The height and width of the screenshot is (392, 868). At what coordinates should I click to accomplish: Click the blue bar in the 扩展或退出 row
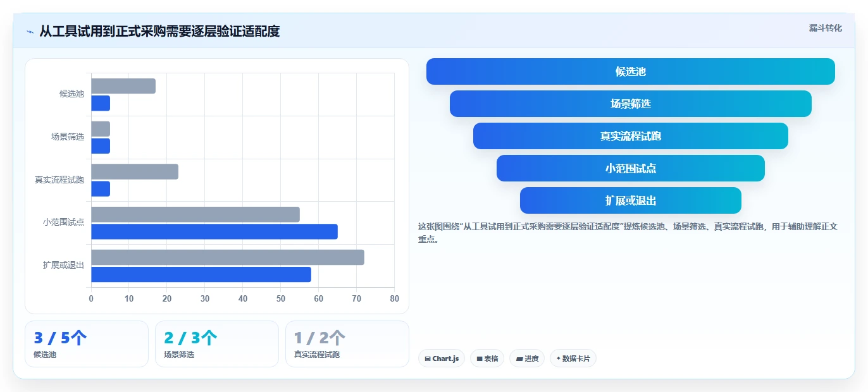(201, 274)
